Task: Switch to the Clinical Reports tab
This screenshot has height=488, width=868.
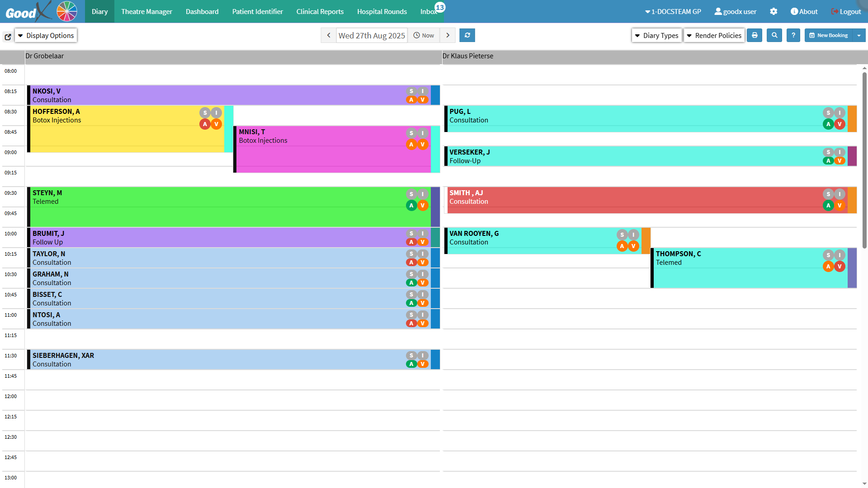Action: pyautogui.click(x=320, y=12)
